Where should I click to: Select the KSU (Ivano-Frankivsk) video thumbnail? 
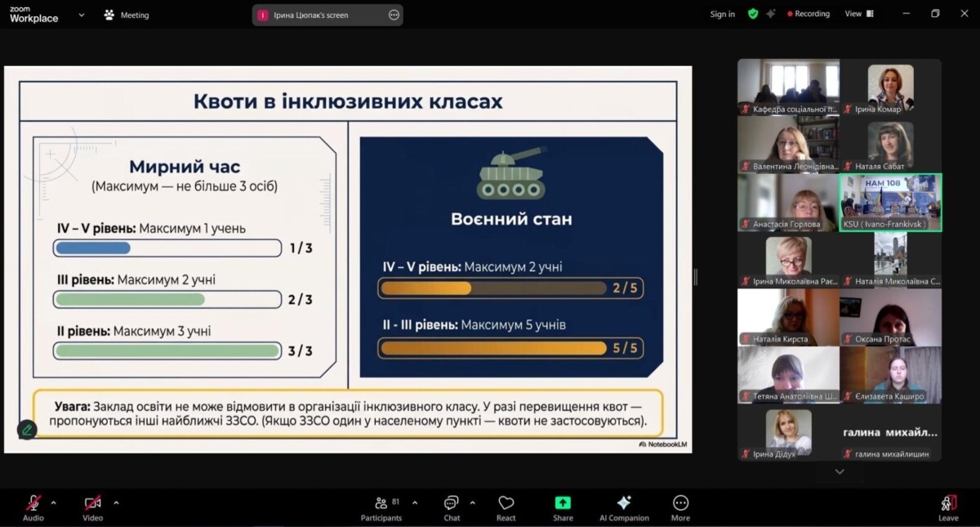tap(890, 203)
